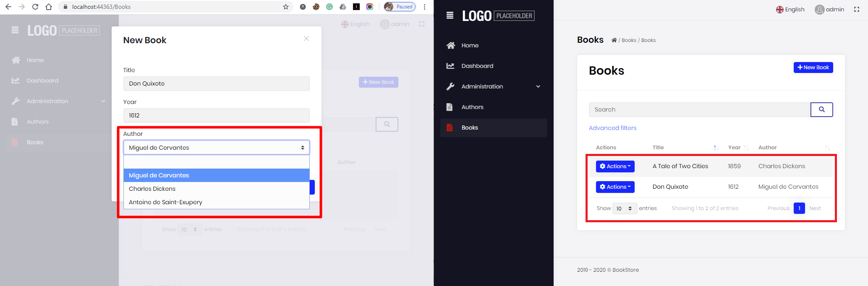Image resolution: width=868 pixels, height=286 pixels.
Task: Go back using the browser back arrow
Action: tap(8, 7)
